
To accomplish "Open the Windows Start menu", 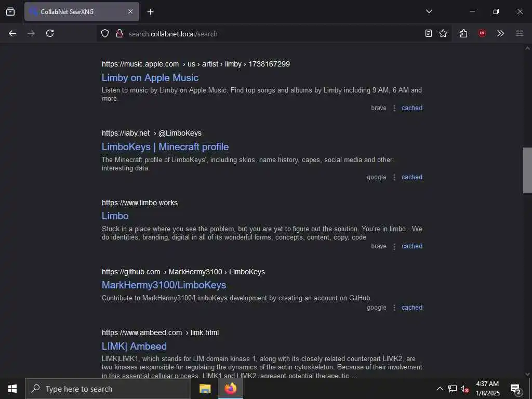I will (x=12, y=389).
